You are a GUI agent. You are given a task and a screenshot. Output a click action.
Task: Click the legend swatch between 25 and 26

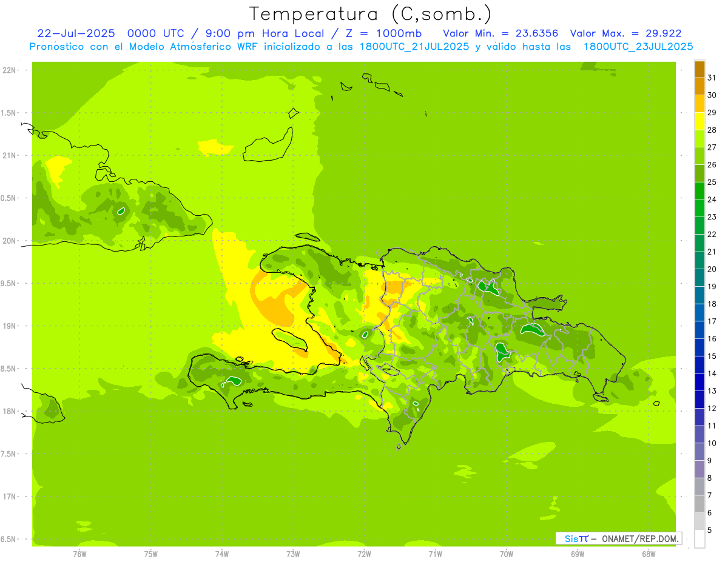click(699, 173)
